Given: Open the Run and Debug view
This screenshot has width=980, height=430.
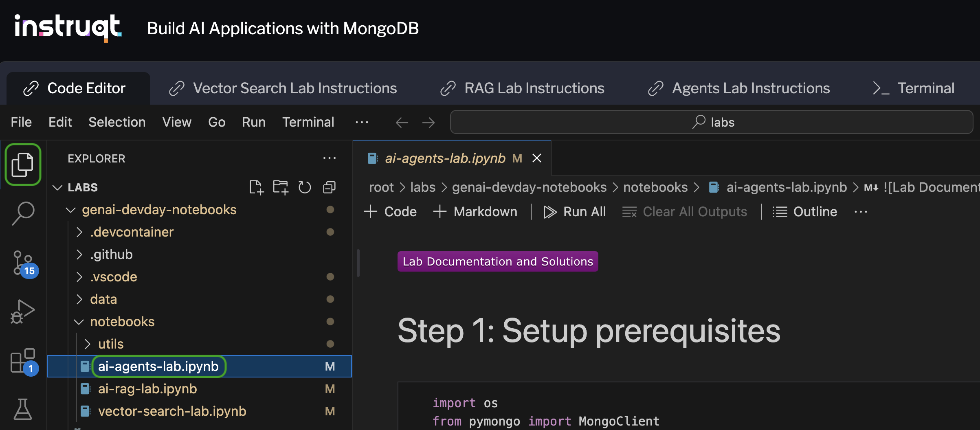Looking at the screenshot, I should tap(23, 312).
